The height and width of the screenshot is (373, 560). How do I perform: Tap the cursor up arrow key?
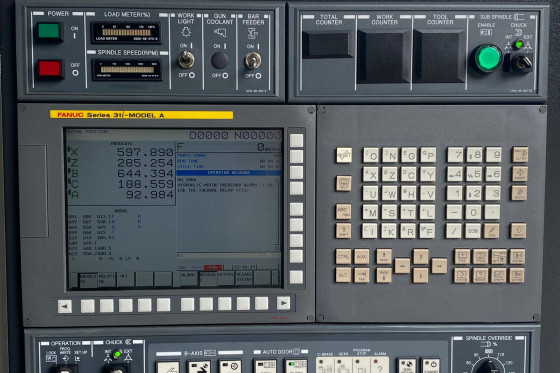click(421, 257)
